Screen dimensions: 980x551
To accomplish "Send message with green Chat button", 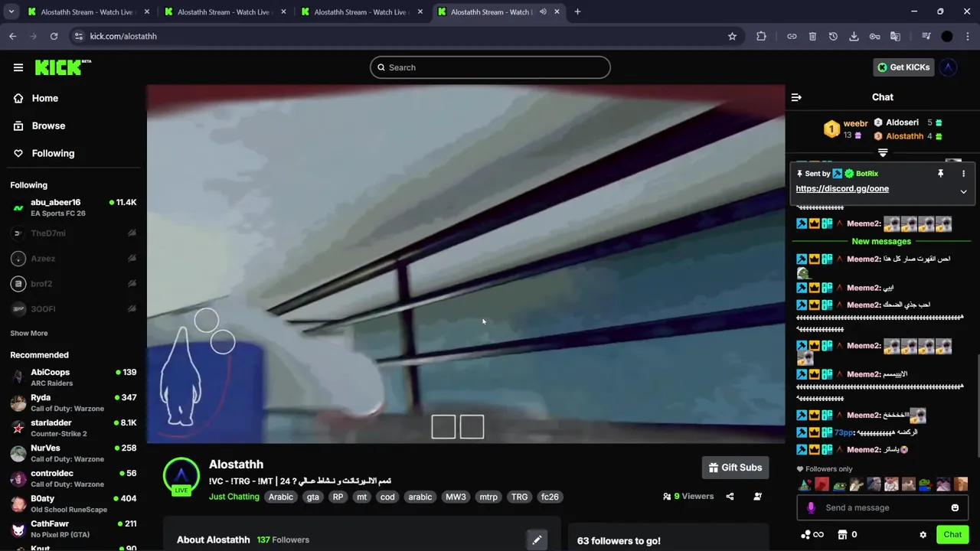I will tap(952, 535).
